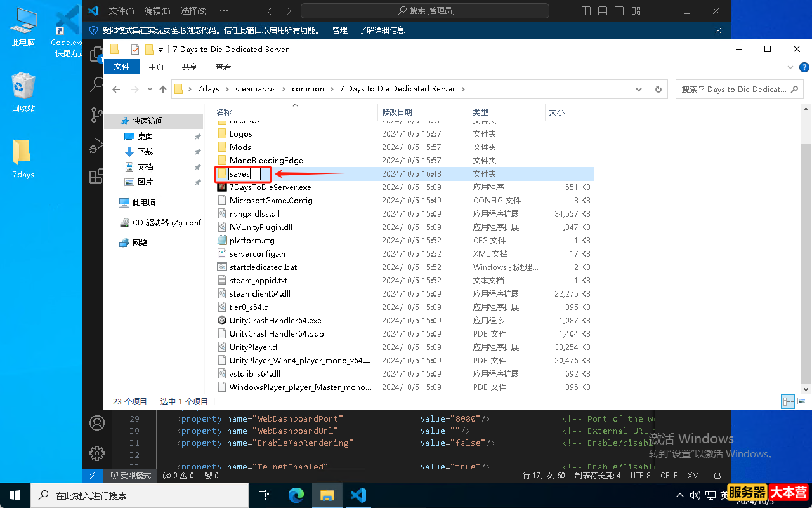Refresh the Explorer folder view
This screenshot has height=508, width=812.
(x=658, y=90)
